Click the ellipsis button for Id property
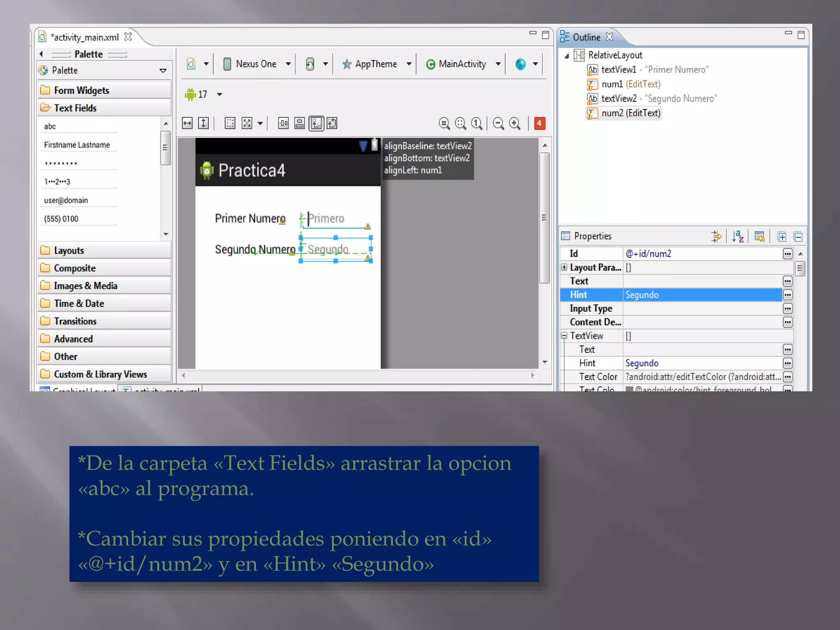The image size is (840, 630). [787, 254]
